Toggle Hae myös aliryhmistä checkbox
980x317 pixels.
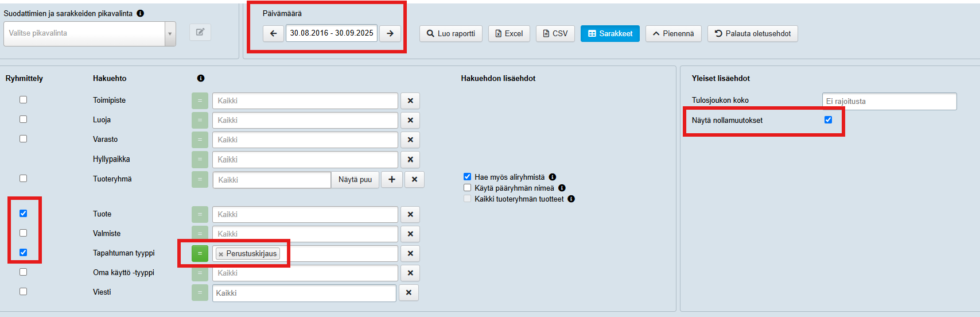tap(467, 177)
